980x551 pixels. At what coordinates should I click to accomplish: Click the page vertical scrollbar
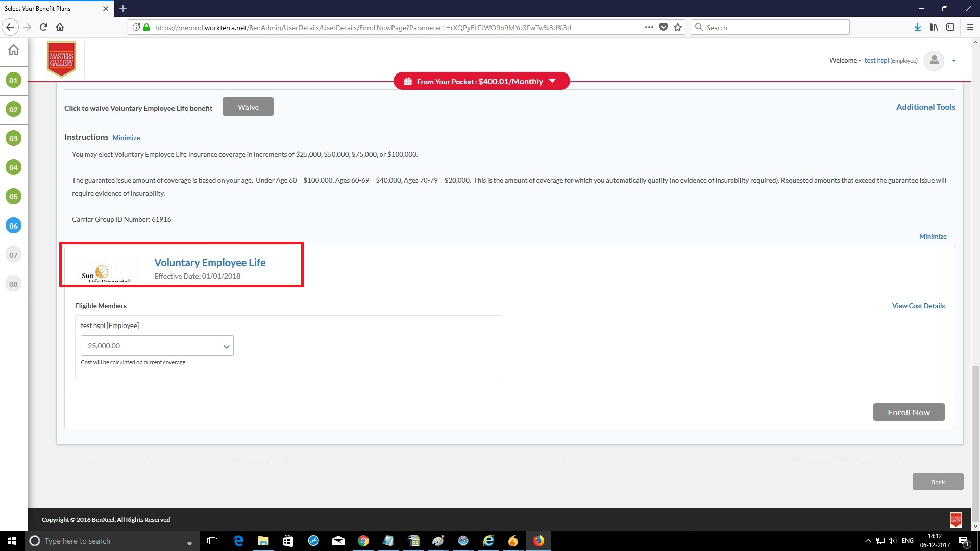tap(975, 444)
